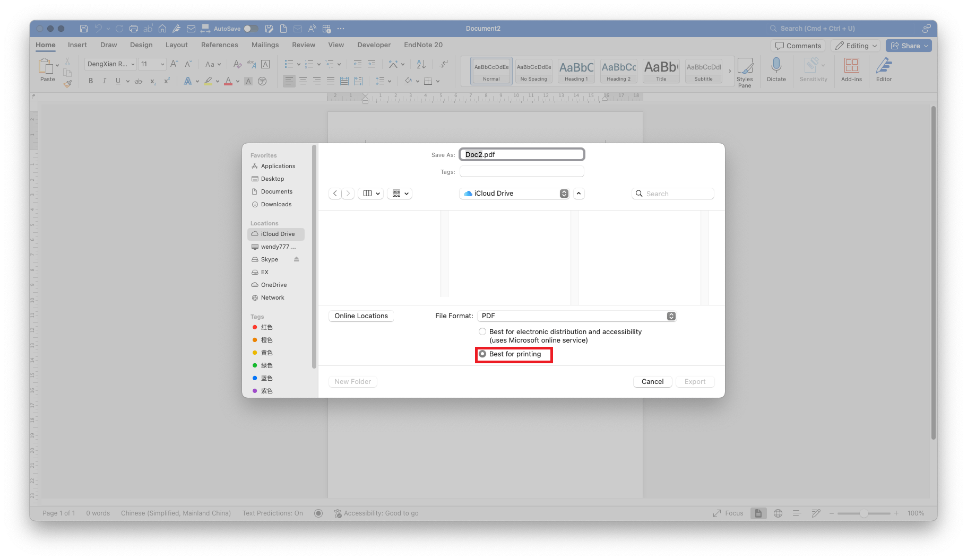This screenshot has width=967, height=560.
Task: Click the Online Locations button
Action: pos(361,316)
